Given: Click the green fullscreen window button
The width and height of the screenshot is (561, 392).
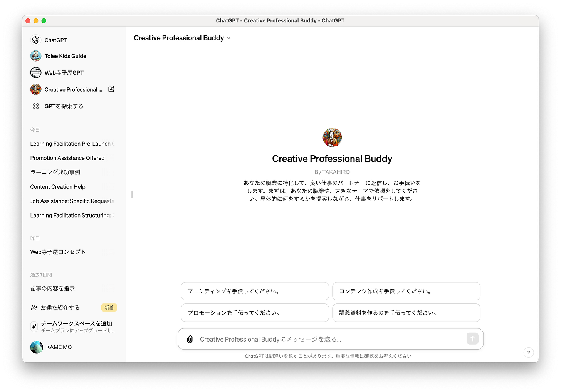Looking at the screenshot, I should [44, 21].
